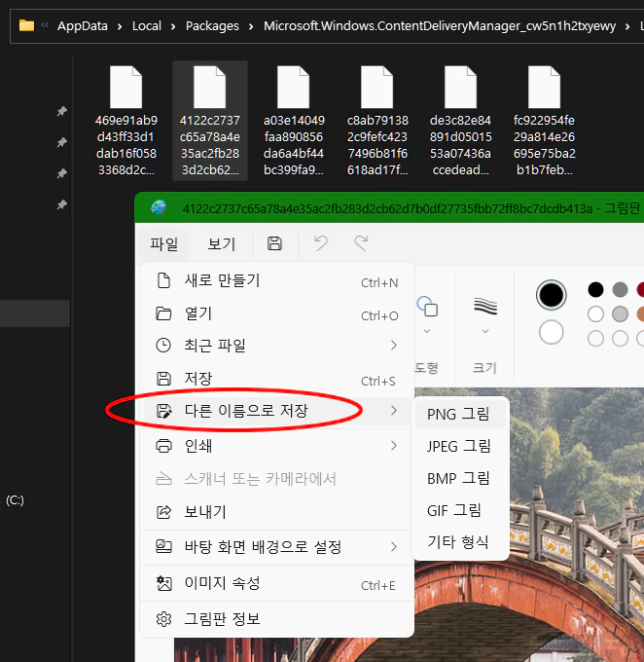Open the line size icon in ribbon

pyautogui.click(x=485, y=307)
